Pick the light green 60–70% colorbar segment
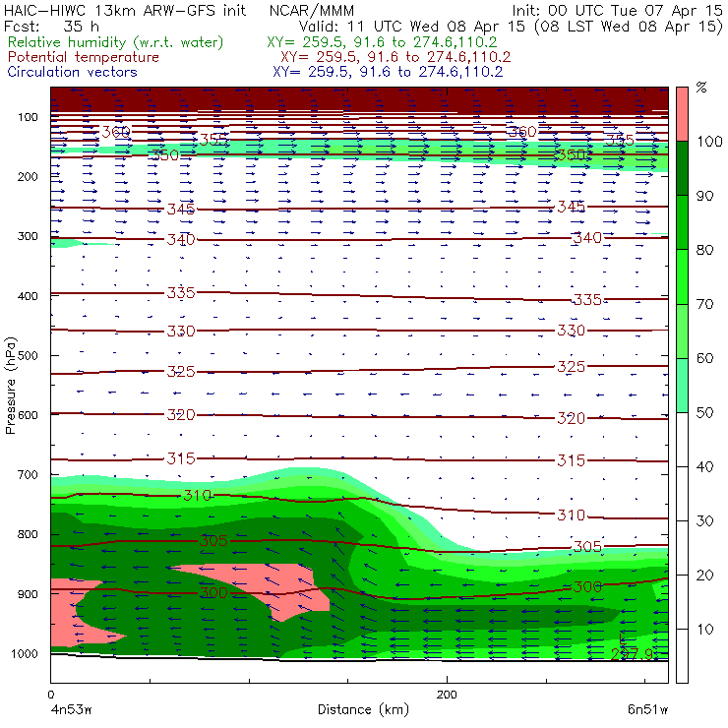728x728 pixels. 682,331
